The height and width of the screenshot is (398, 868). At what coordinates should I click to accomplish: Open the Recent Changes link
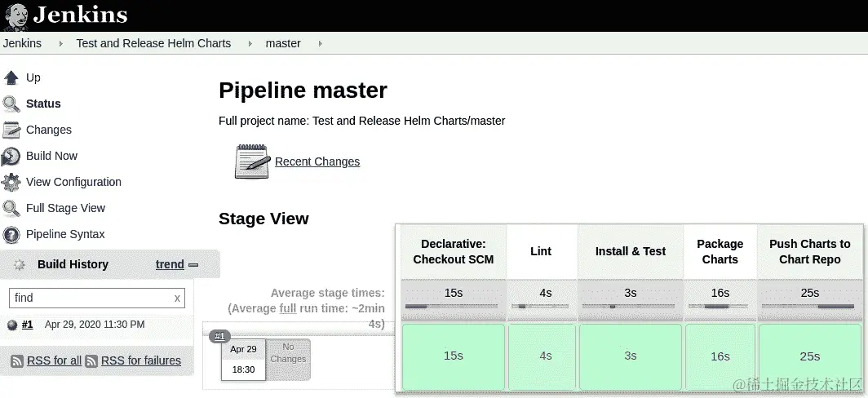point(317,161)
